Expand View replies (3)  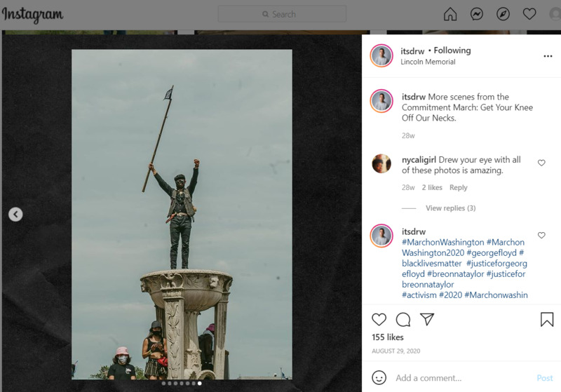[450, 208]
